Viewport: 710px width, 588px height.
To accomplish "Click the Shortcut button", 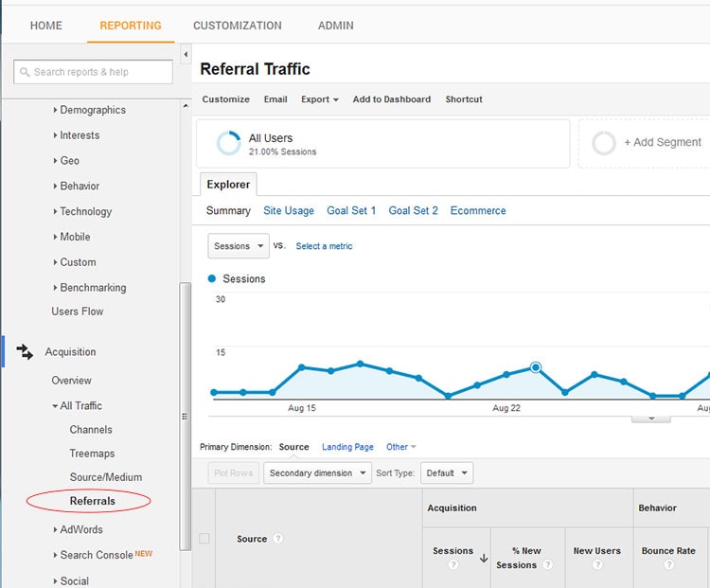I will pyautogui.click(x=464, y=99).
